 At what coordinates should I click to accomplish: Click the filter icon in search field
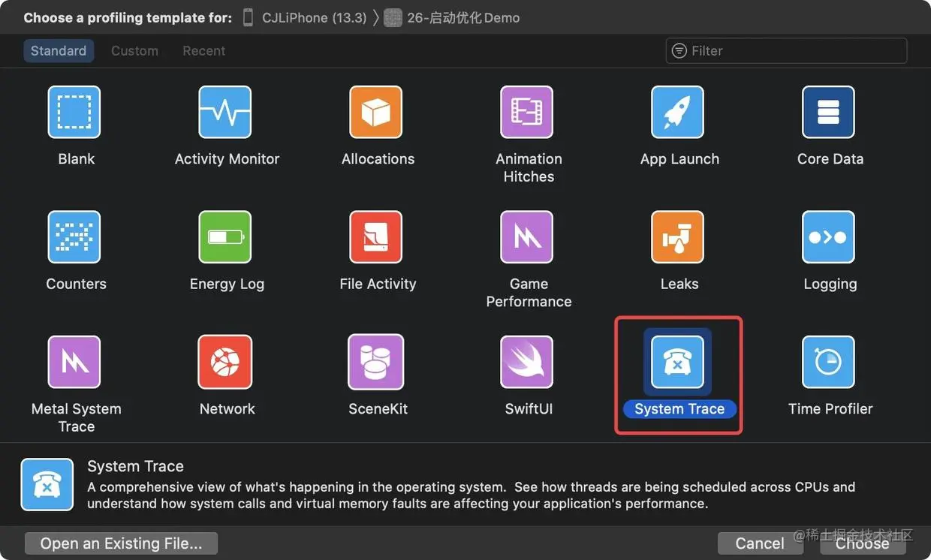click(679, 51)
